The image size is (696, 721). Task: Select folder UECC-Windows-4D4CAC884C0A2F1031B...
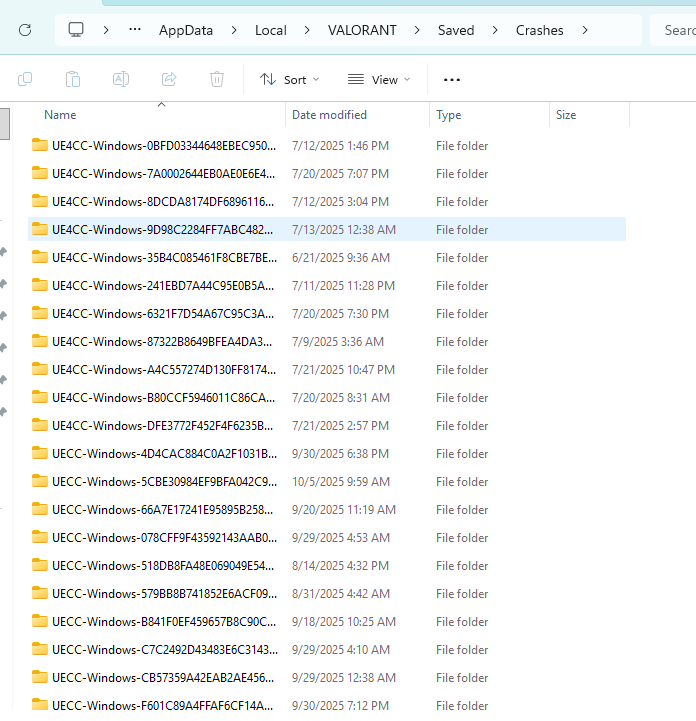[327, 454]
